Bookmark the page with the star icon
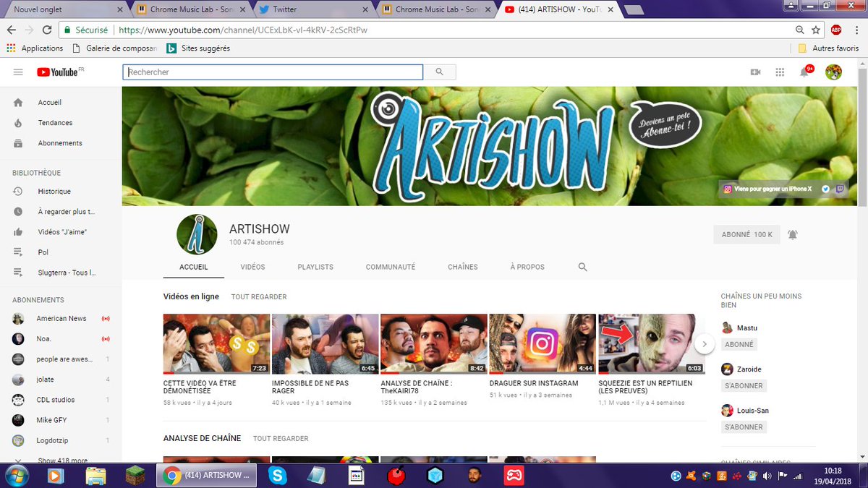Image resolution: width=868 pixels, height=488 pixels. tap(816, 30)
